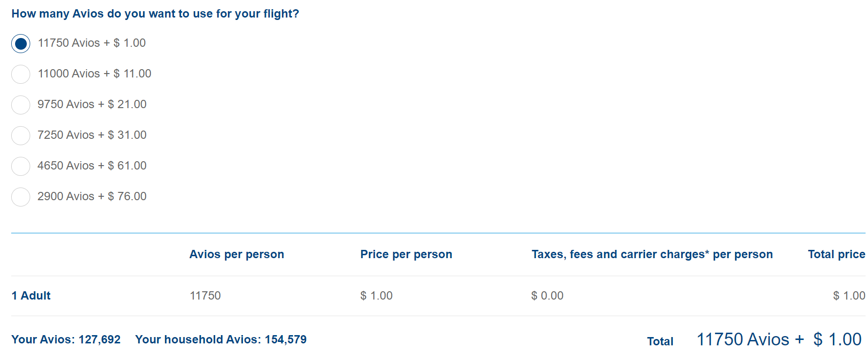Click the Price per person column header

406,254
